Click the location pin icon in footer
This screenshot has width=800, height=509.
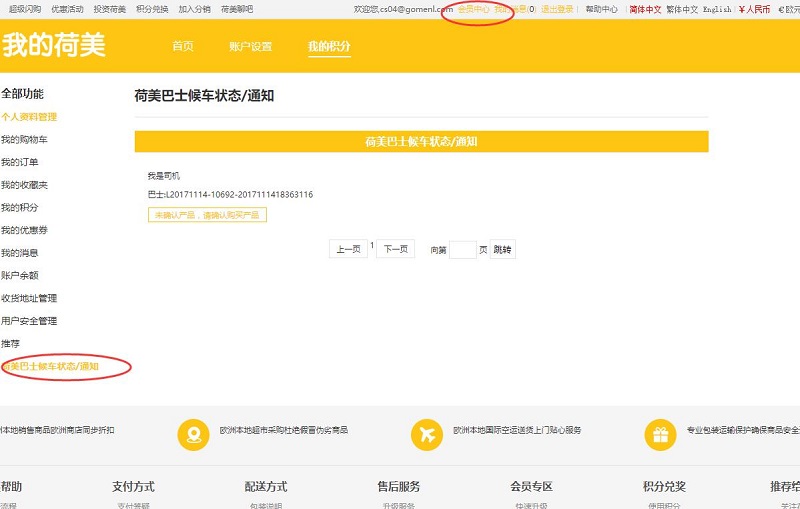[193, 435]
